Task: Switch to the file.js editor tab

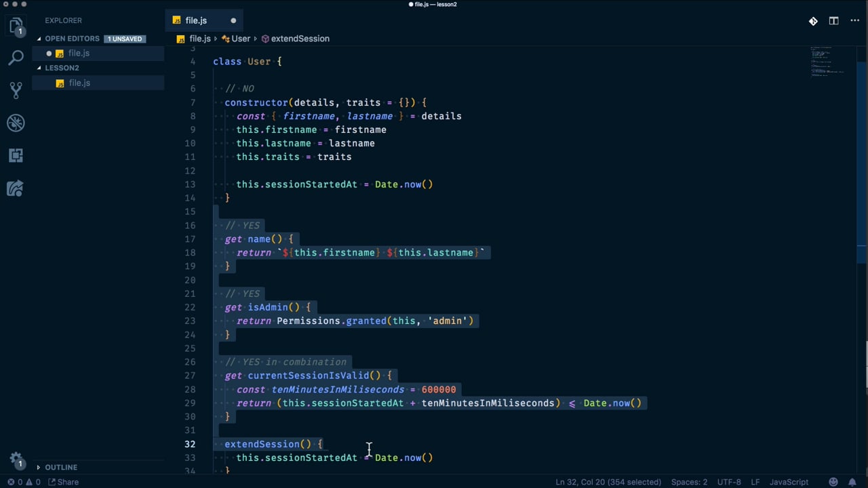Action: pyautogui.click(x=204, y=21)
